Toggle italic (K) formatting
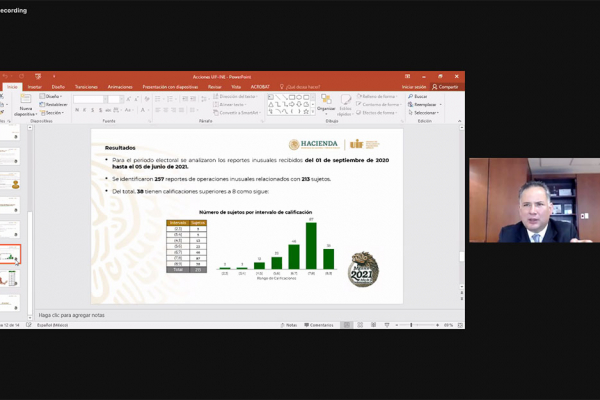Image resolution: width=600 pixels, height=400 pixels. point(85,110)
